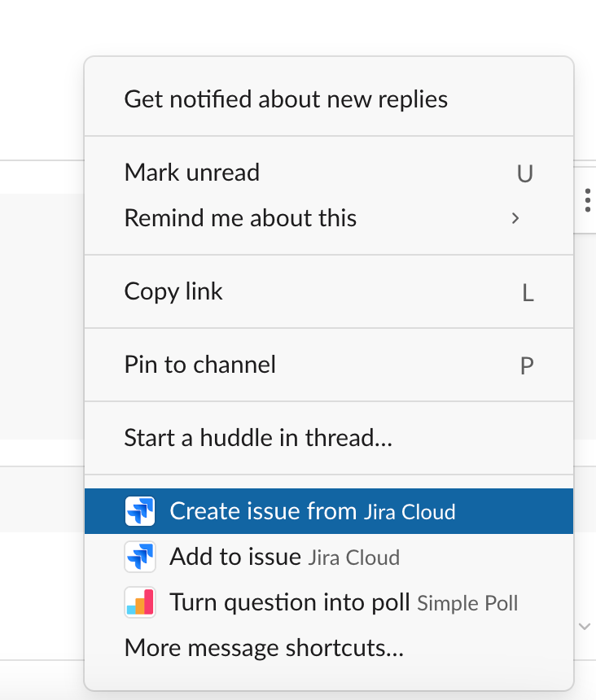
Task: Click the U shortcut hint for Mark unread
Action: coord(525,173)
